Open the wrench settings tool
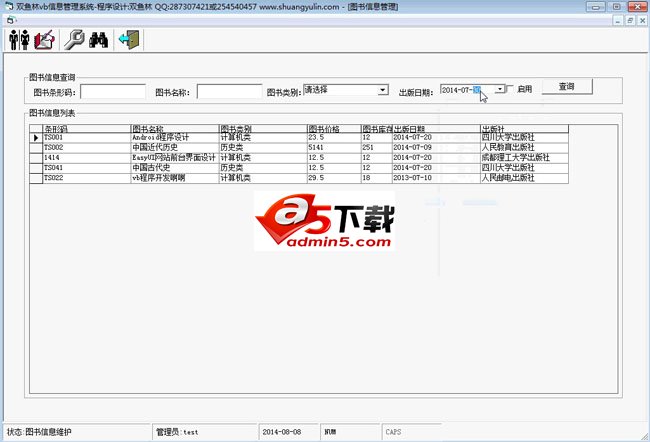The image size is (650, 442). [x=74, y=40]
